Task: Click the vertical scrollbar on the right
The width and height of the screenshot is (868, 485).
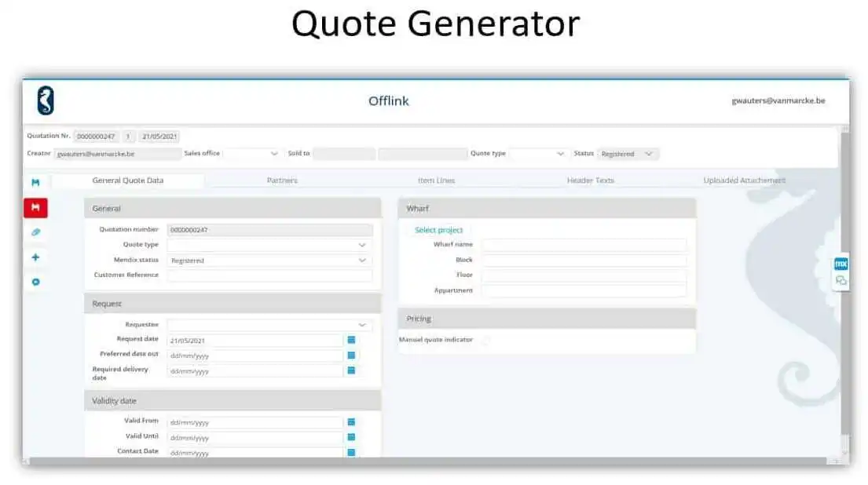Action: click(844, 282)
